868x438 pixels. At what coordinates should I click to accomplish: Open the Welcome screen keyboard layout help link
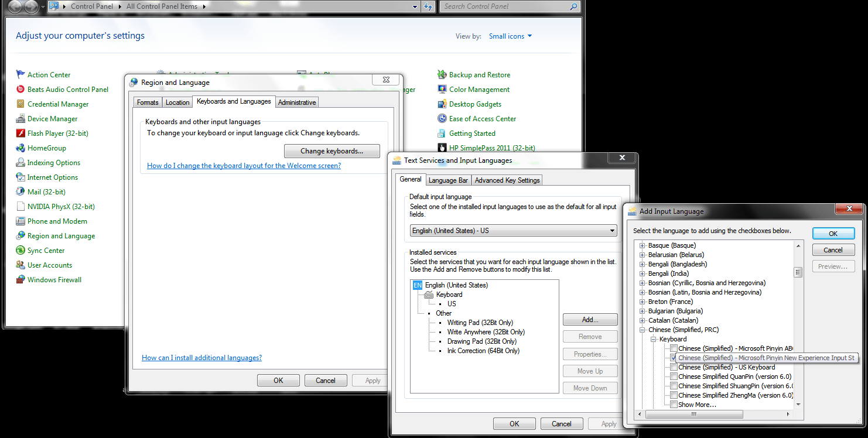[x=244, y=166]
